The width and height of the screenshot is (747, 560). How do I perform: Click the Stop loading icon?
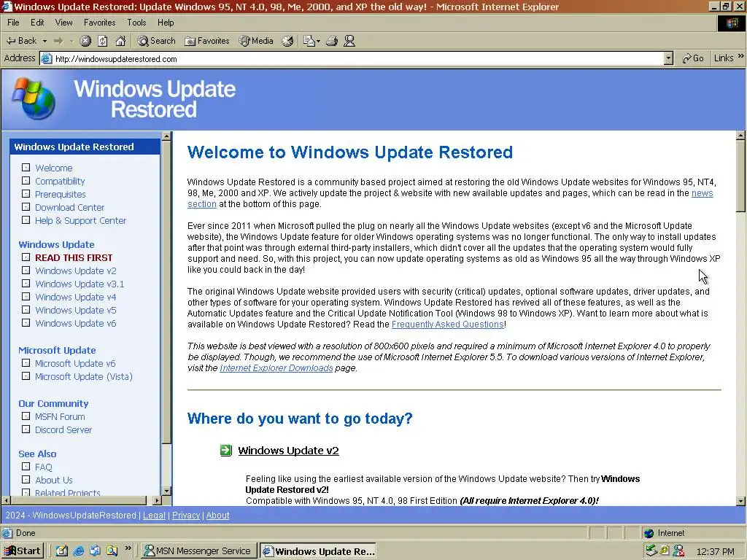coord(85,41)
